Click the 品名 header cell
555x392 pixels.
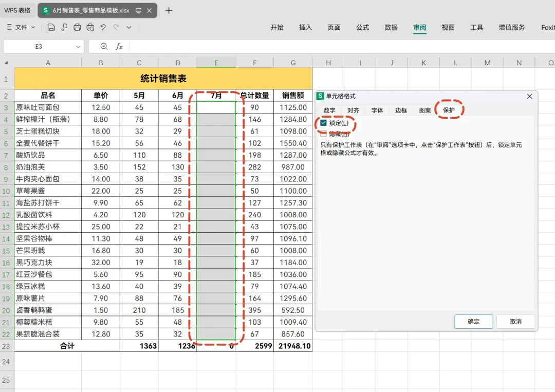click(x=48, y=95)
